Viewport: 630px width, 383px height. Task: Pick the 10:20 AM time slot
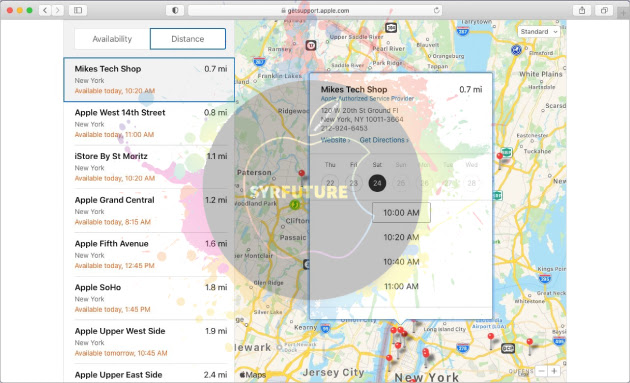coord(401,237)
